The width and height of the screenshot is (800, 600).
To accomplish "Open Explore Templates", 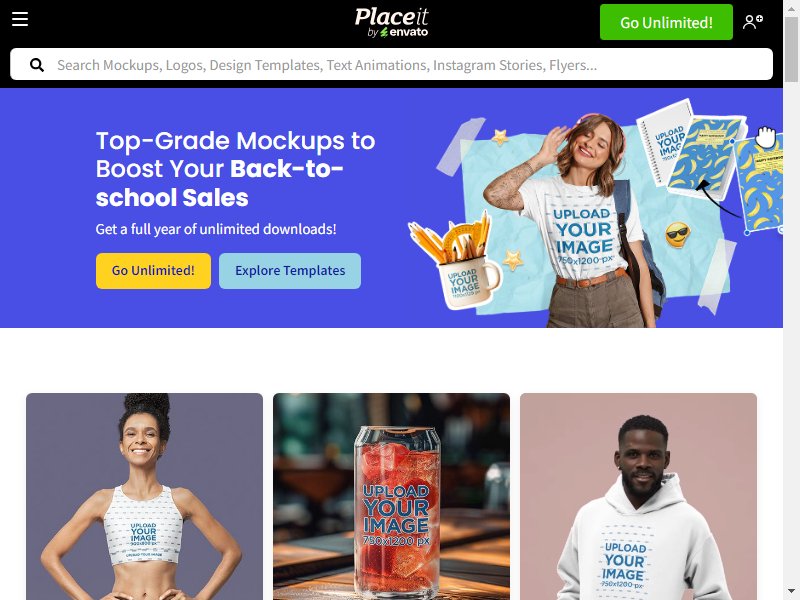I will click(x=290, y=270).
